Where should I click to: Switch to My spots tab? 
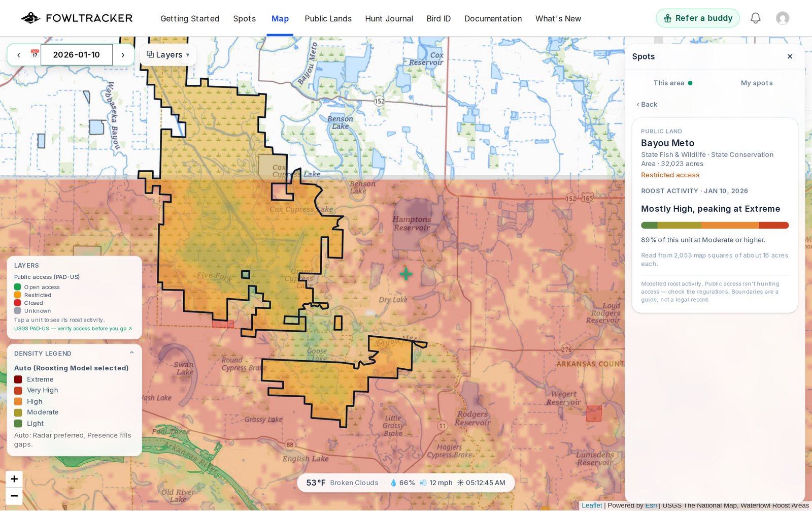[x=757, y=83]
